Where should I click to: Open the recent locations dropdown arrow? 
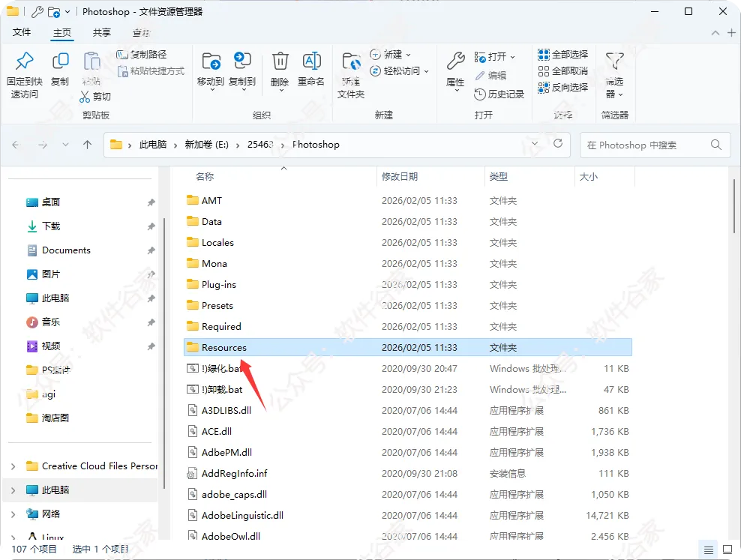point(65,145)
